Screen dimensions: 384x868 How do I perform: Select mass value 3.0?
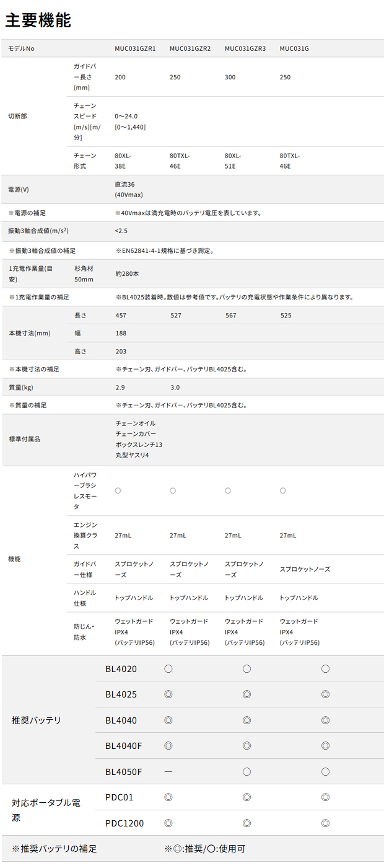point(175,387)
